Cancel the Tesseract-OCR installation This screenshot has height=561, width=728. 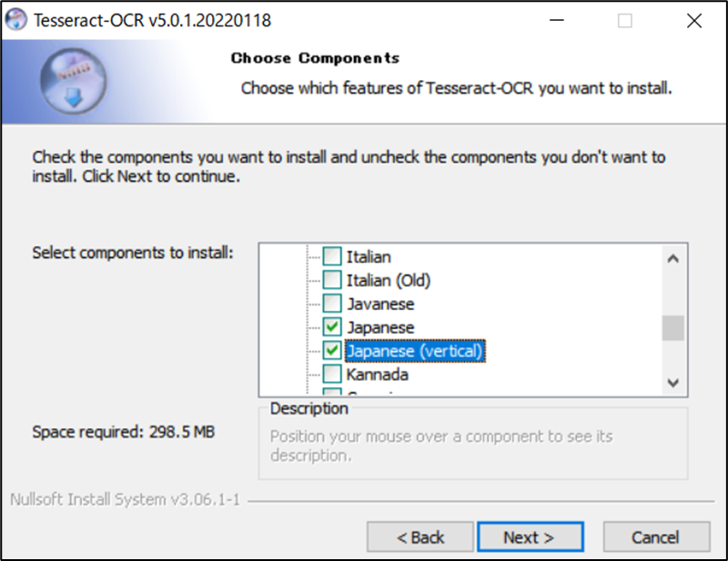(x=655, y=537)
